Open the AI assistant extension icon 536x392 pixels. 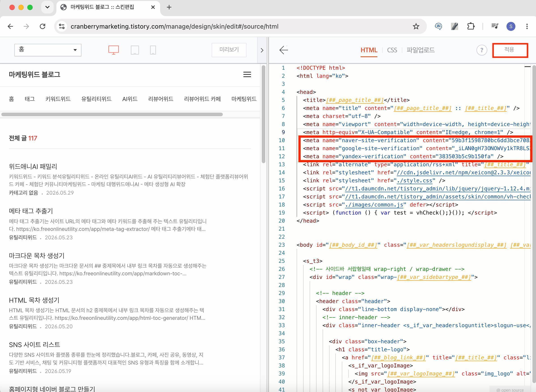tap(438, 26)
